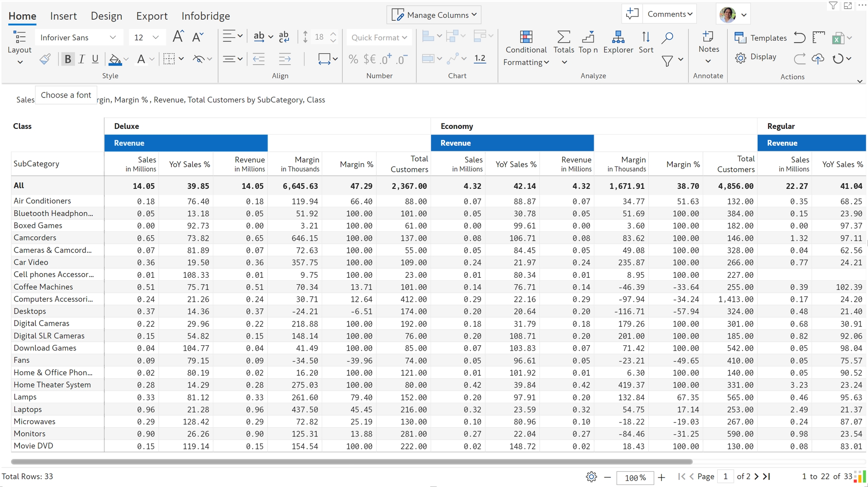The width and height of the screenshot is (868, 487).
Task: Open Display settings button
Action: tap(756, 57)
